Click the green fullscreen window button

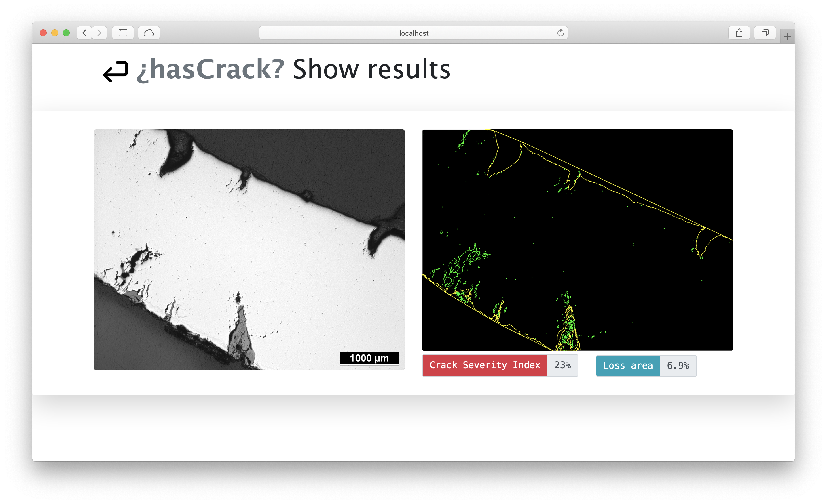click(x=66, y=33)
